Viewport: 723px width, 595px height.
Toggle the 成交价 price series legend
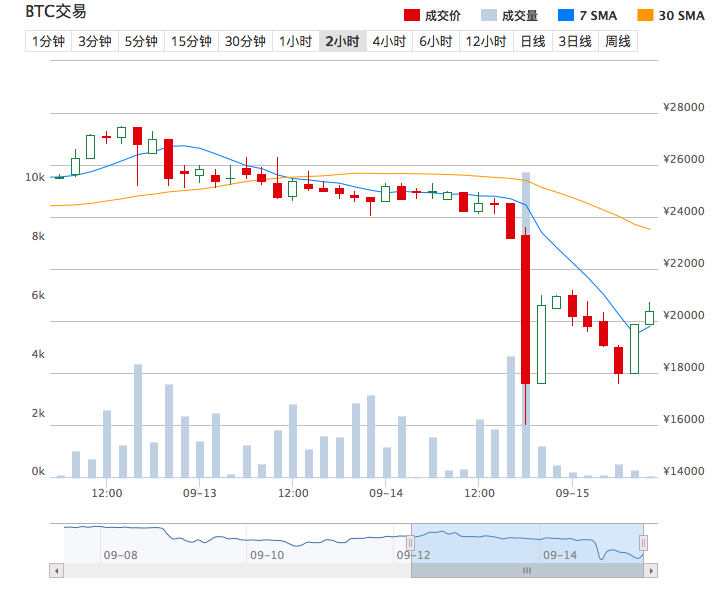click(x=432, y=15)
